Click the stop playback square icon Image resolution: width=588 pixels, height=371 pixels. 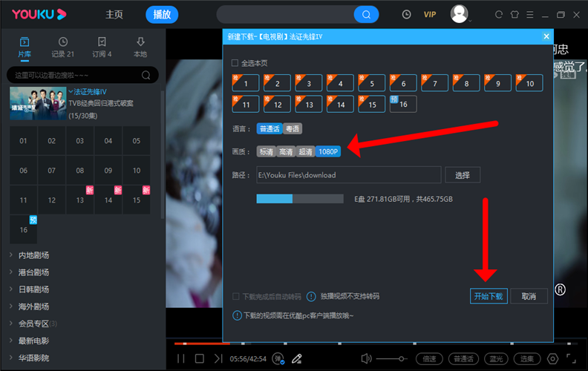click(199, 358)
